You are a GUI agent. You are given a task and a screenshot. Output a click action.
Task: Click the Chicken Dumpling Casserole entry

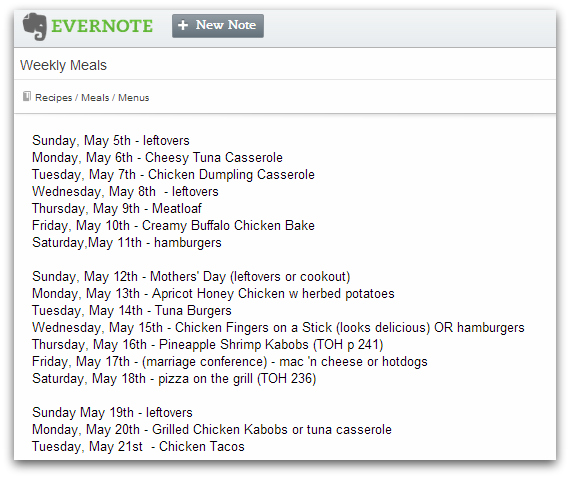pyautogui.click(x=173, y=174)
